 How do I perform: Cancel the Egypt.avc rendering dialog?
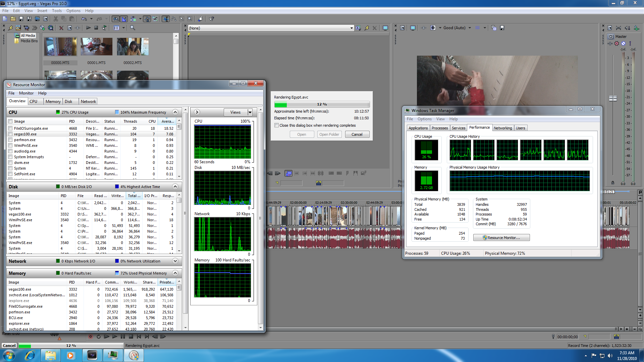click(357, 134)
